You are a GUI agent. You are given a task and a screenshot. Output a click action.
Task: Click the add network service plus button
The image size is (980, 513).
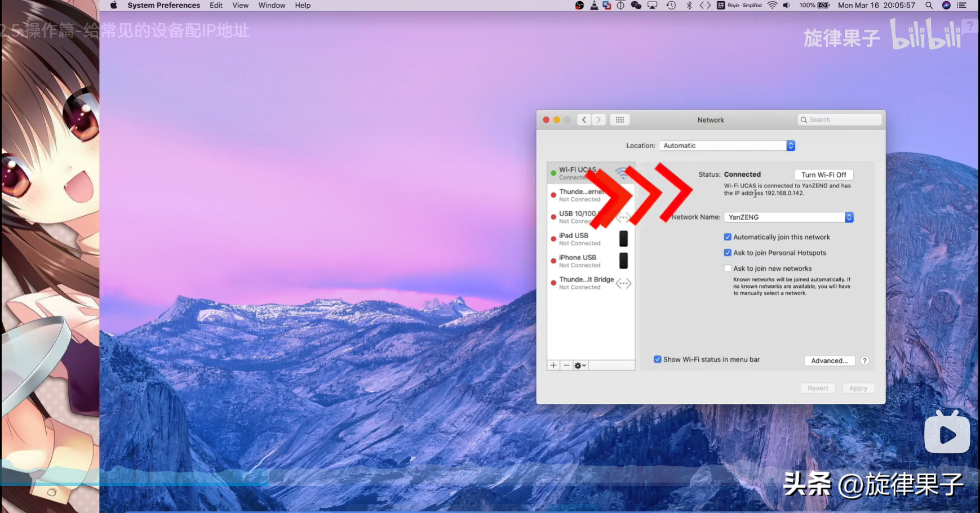point(553,365)
